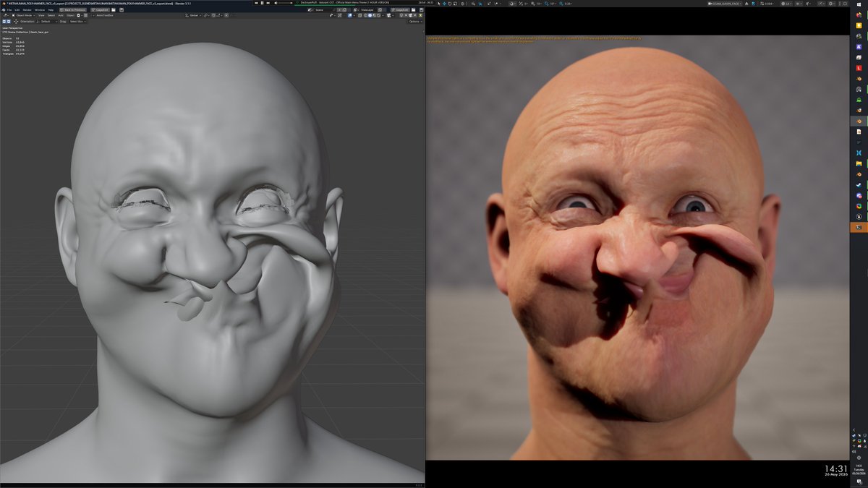Open the Scene selector field in Blender
The width and height of the screenshot is (868, 488).
323,9
